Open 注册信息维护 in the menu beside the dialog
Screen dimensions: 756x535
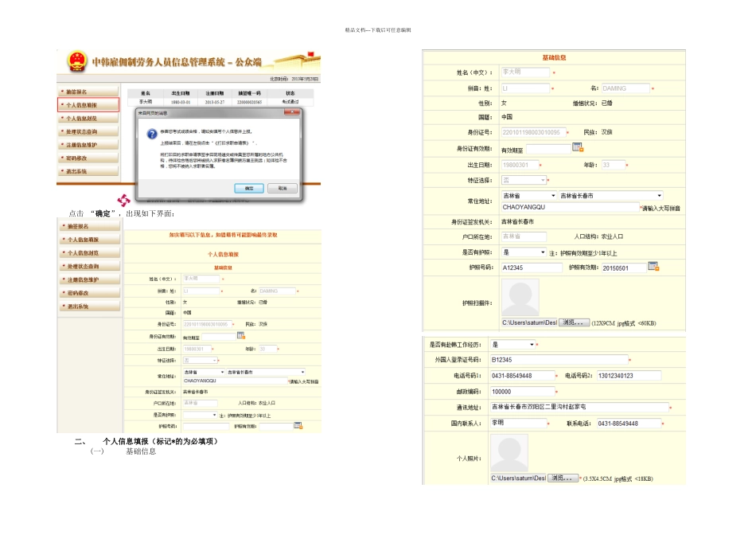(88, 145)
